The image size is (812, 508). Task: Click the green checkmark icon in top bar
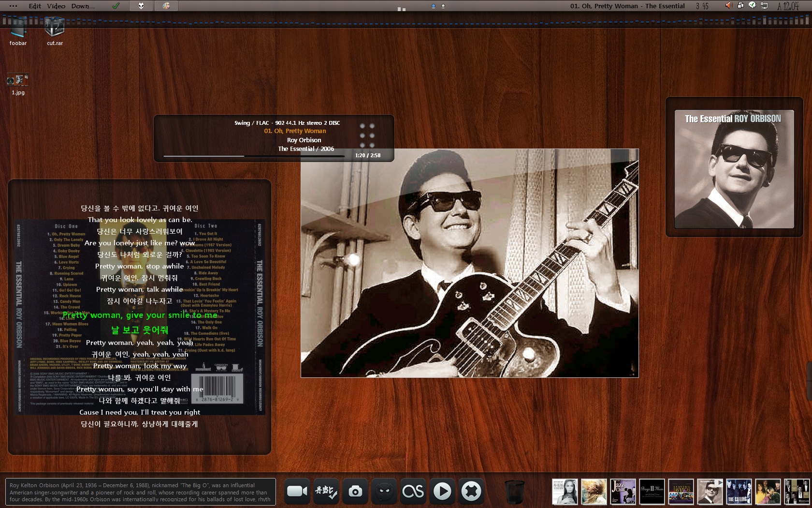tap(116, 6)
